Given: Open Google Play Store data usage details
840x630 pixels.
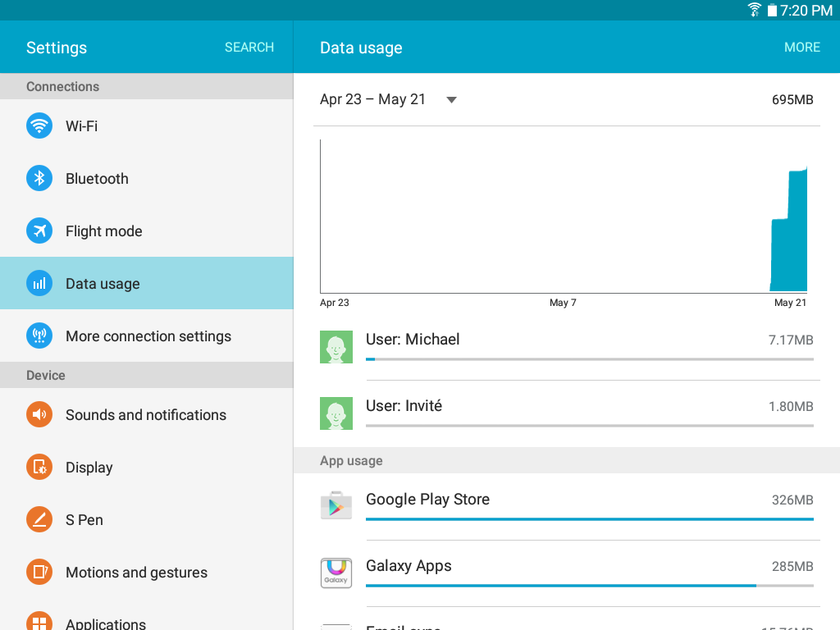Looking at the screenshot, I should point(567,507).
